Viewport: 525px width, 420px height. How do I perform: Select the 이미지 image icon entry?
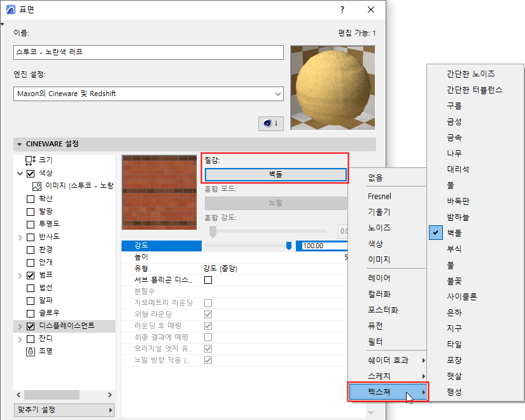(x=37, y=186)
